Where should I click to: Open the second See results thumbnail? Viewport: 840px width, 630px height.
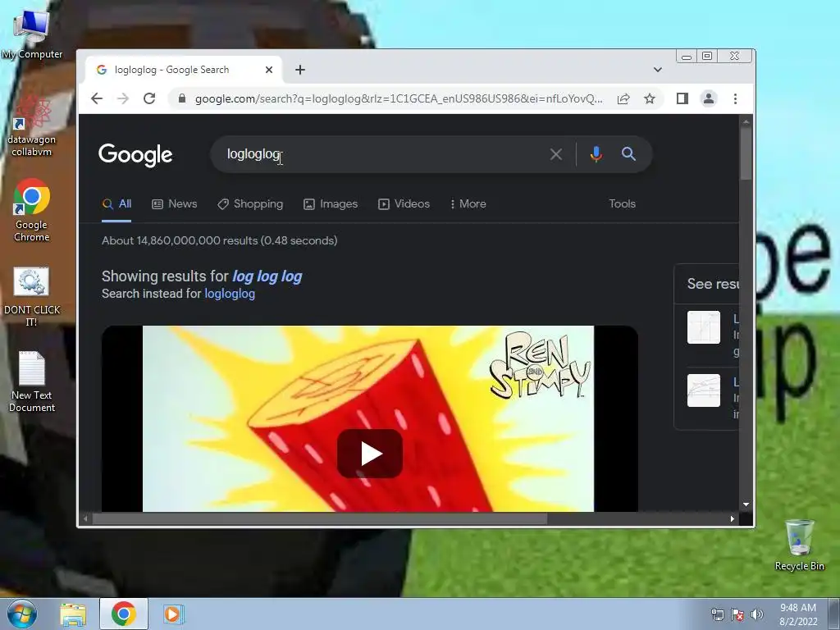(703, 390)
